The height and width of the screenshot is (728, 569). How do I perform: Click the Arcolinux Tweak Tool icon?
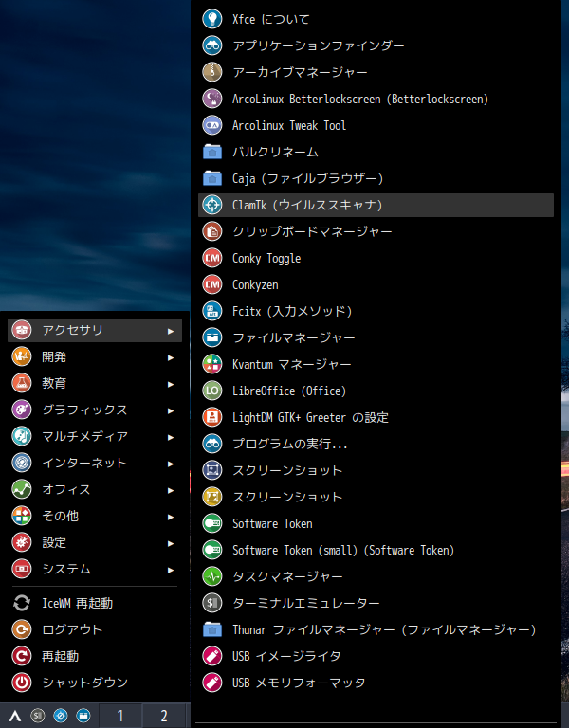click(x=212, y=125)
